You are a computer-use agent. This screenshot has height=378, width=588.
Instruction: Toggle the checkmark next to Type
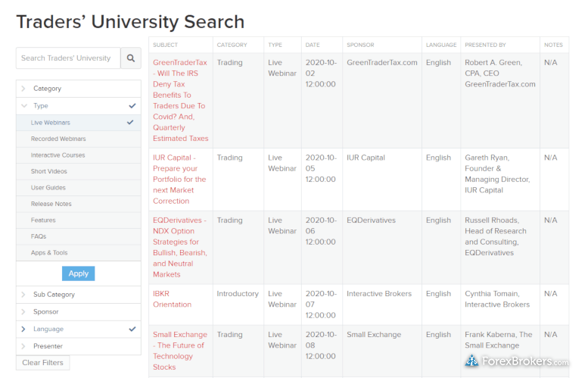pyautogui.click(x=132, y=106)
